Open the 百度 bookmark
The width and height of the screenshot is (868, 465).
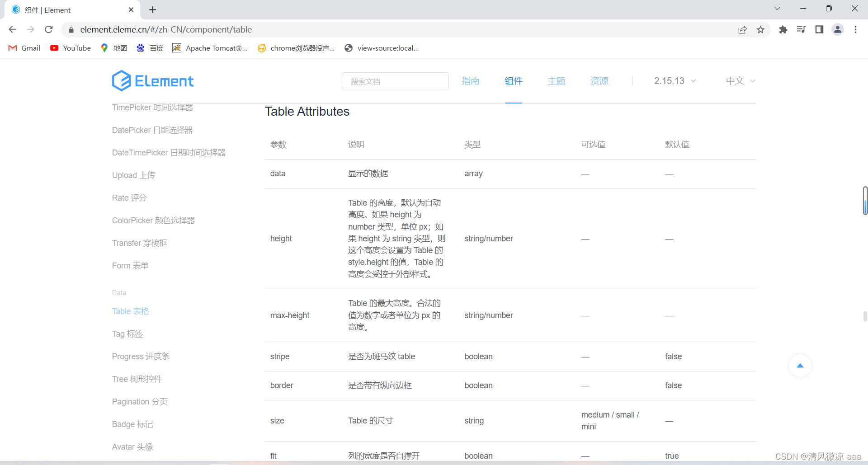pos(150,48)
